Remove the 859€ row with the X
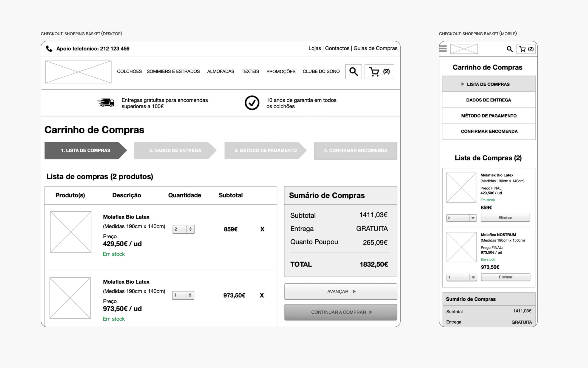 coord(262,229)
